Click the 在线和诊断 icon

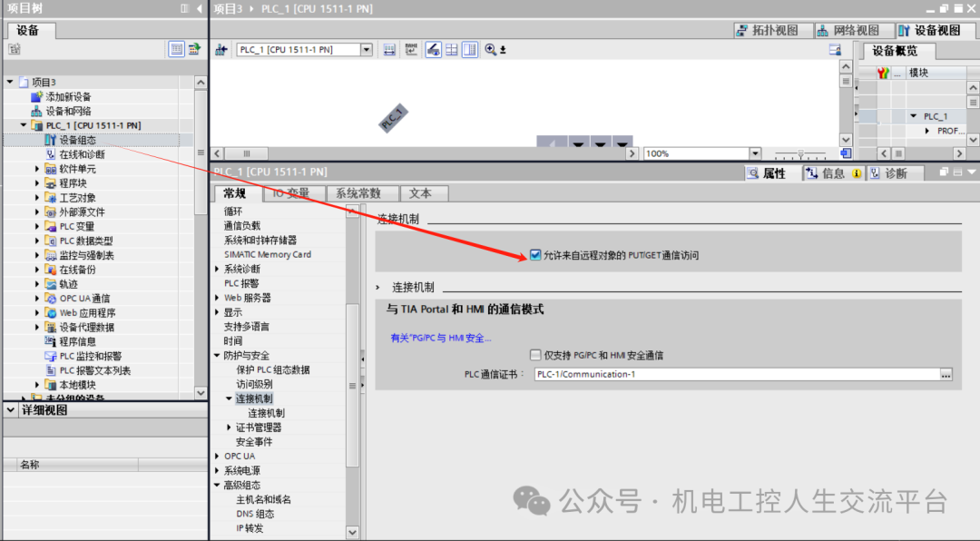point(51,153)
